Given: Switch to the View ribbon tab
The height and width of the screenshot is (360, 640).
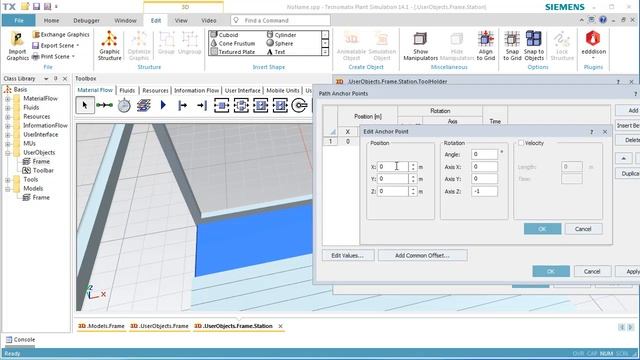Looking at the screenshot, I should [x=181, y=20].
